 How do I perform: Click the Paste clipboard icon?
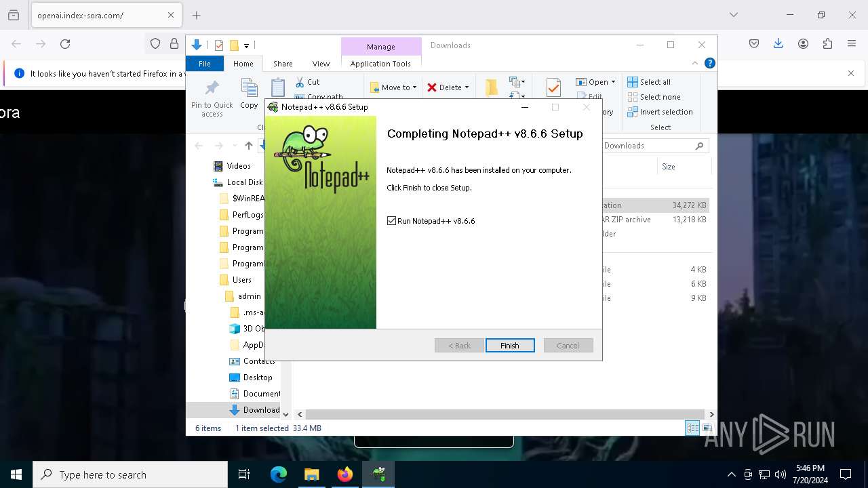277,88
